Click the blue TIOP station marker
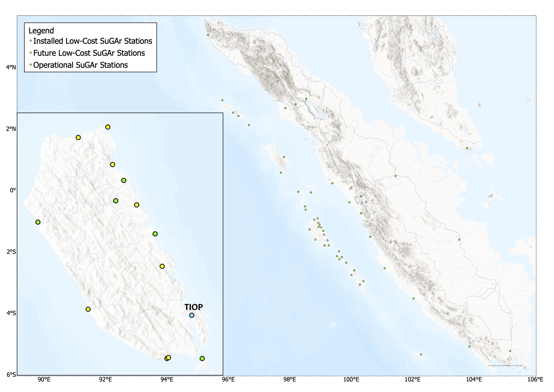554x392 pixels. (192, 315)
